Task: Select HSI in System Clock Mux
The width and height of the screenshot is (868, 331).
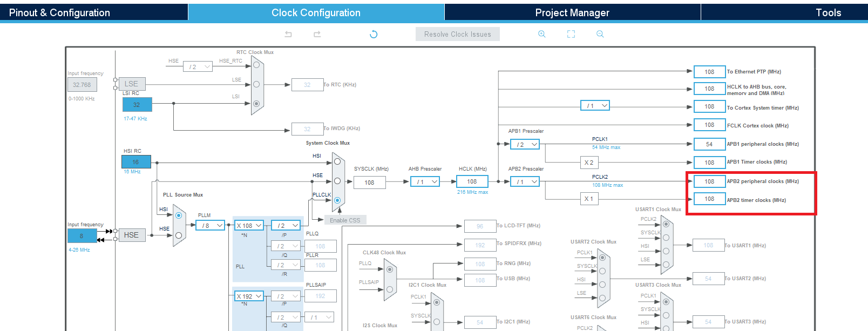Action: (337, 161)
